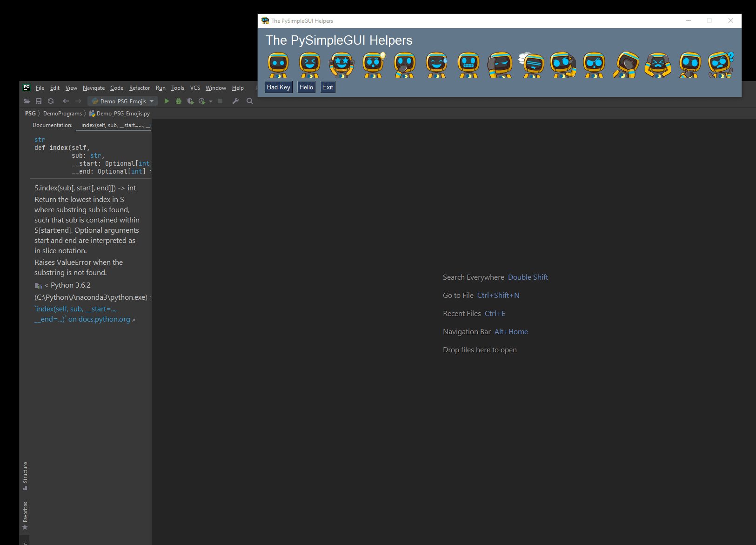Viewport: 756px width, 545px height.
Task: Minimize the PySimpleGUI Helpers window
Action: 689,20
